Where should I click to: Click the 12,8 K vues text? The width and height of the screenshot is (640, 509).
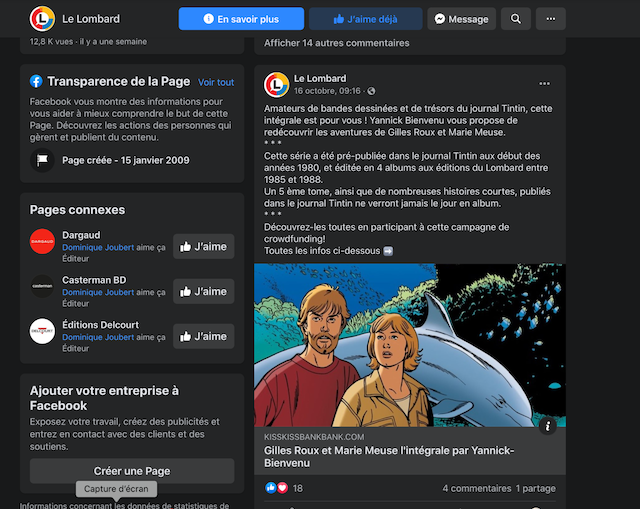[x=51, y=42]
